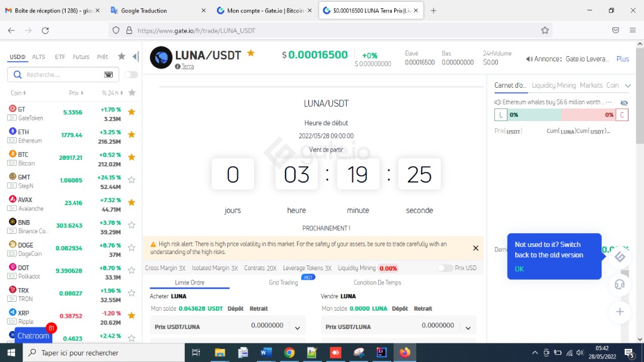Select Contrats 20X option
This screenshot has width=644, height=362.
pyautogui.click(x=261, y=268)
